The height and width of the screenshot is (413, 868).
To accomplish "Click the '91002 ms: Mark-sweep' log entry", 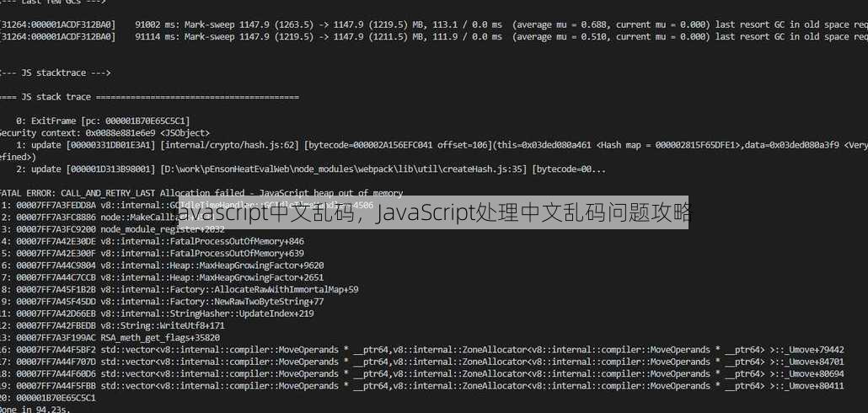I will click(x=434, y=24).
